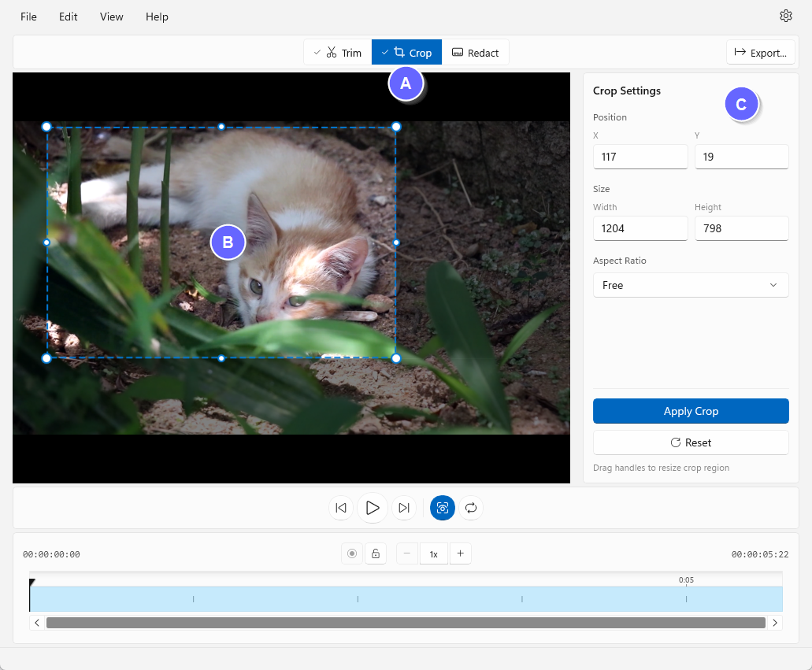The image size is (812, 670).
Task: Click the Apply Crop button
Action: (691, 411)
